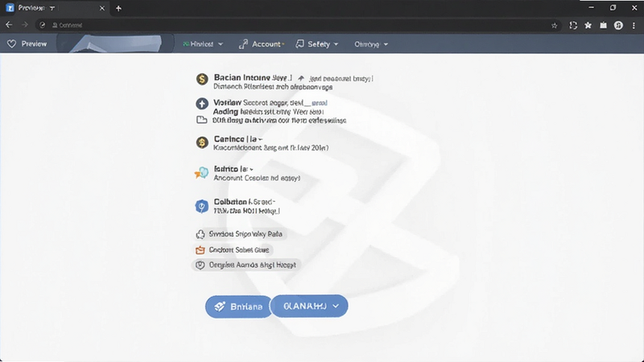
Task: Click the Oerpika Aarros Ahgl Heegt chip
Action: [x=246, y=265]
